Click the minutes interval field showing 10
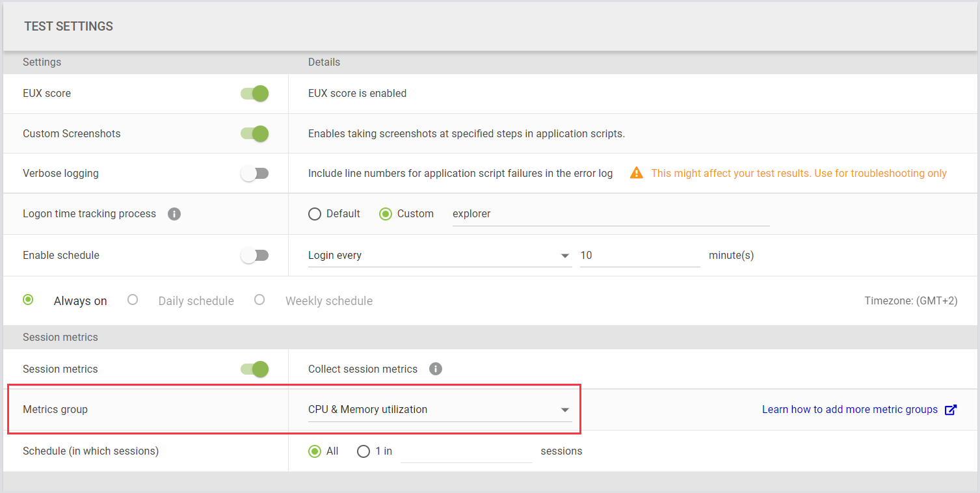The width and height of the screenshot is (980, 493). pos(639,256)
